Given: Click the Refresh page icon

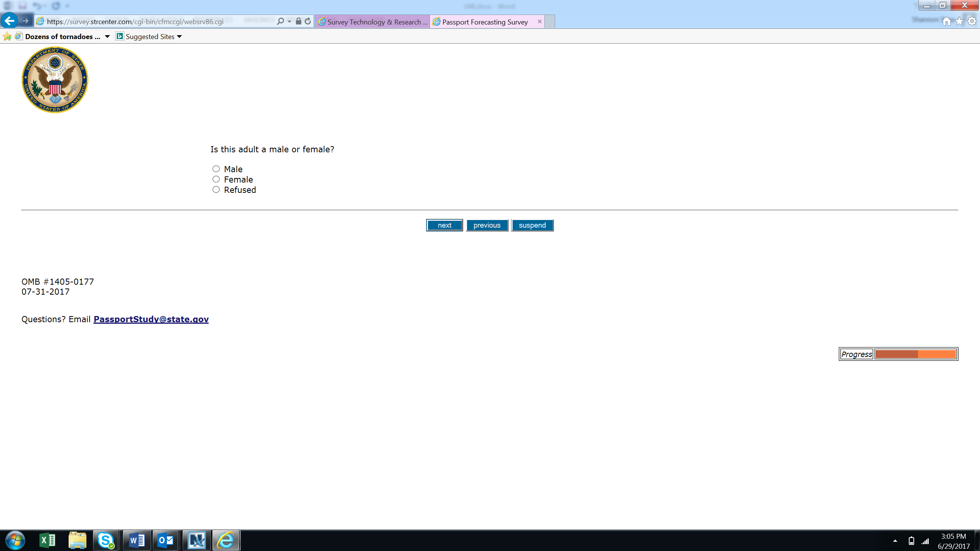Looking at the screenshot, I should (308, 21).
